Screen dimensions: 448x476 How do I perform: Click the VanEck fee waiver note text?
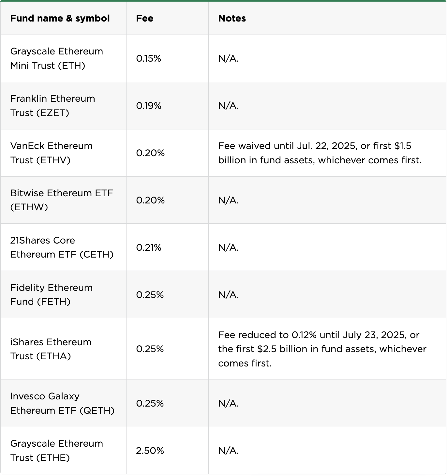320,153
